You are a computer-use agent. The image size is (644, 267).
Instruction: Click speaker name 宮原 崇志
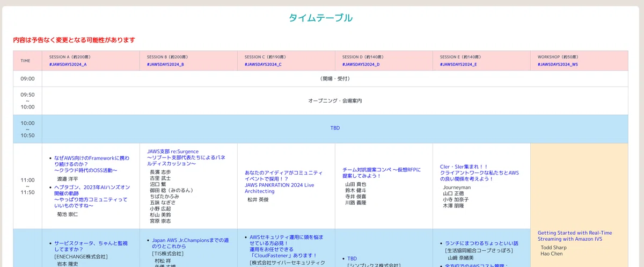pyautogui.click(x=160, y=221)
